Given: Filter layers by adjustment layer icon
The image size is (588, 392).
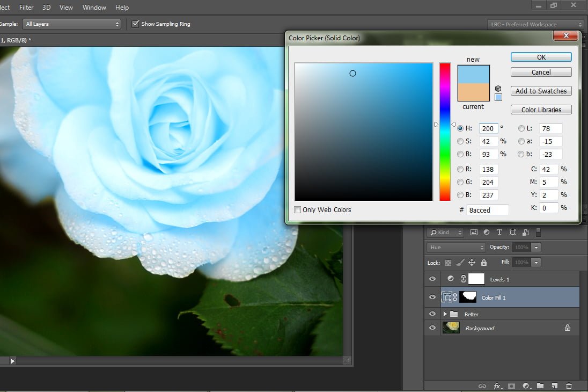Looking at the screenshot, I should tap(487, 233).
